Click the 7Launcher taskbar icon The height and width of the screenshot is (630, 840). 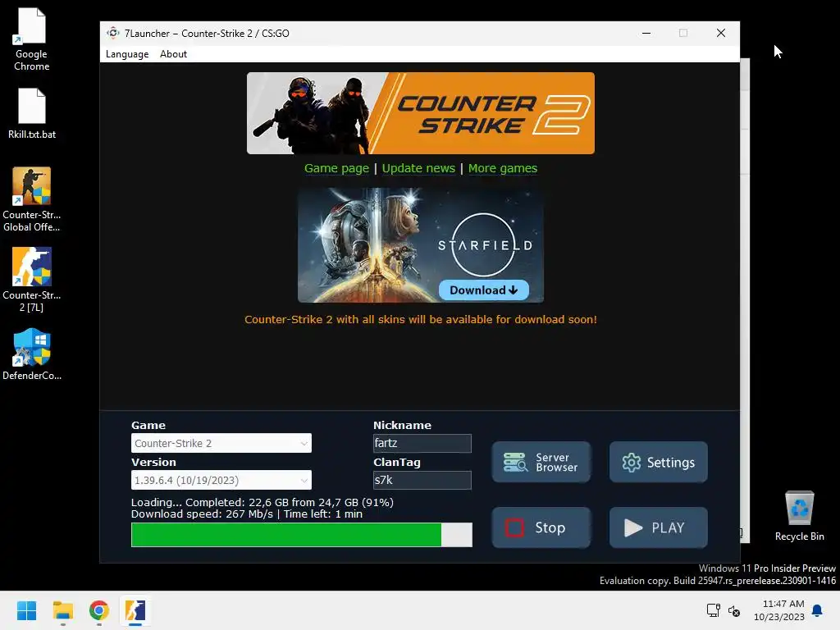click(135, 610)
